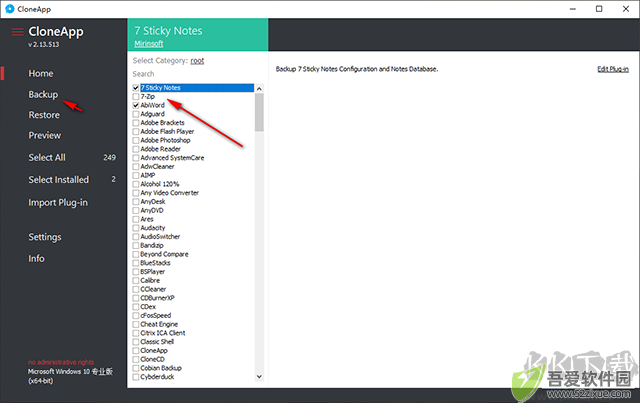Click the CloneApp title bar logo icon
Screen dimensions: 640x403
coord(10,9)
